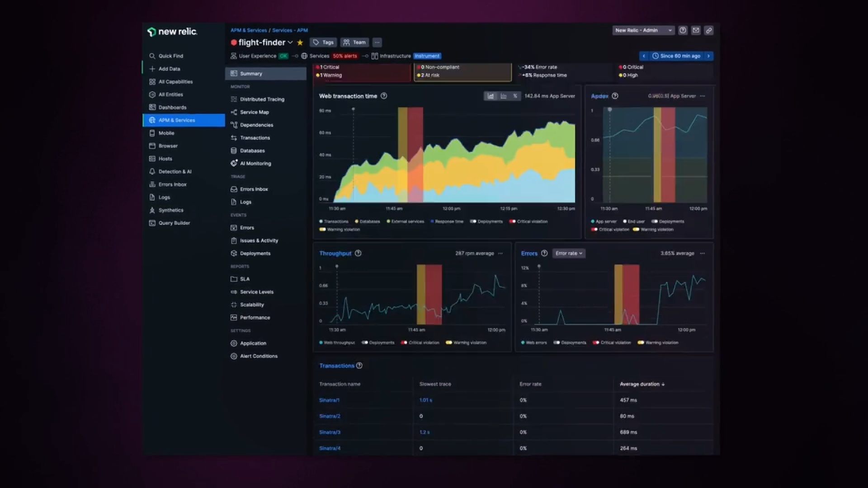Open Errors chart help icon
This screenshot has height=488, width=868.
click(x=544, y=253)
